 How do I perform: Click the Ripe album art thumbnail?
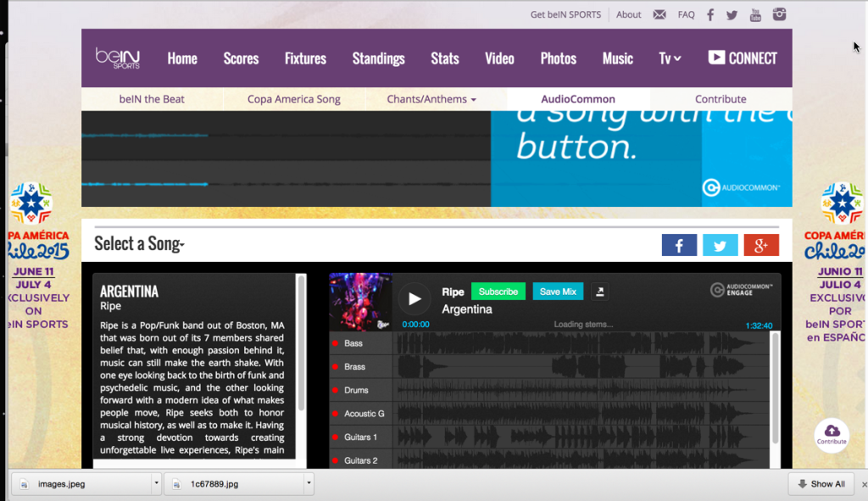coord(361,302)
